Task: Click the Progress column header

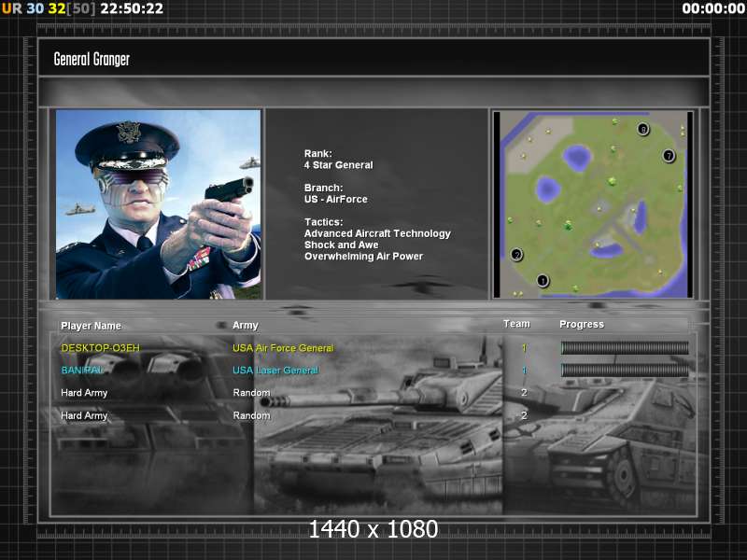Action: [582, 324]
